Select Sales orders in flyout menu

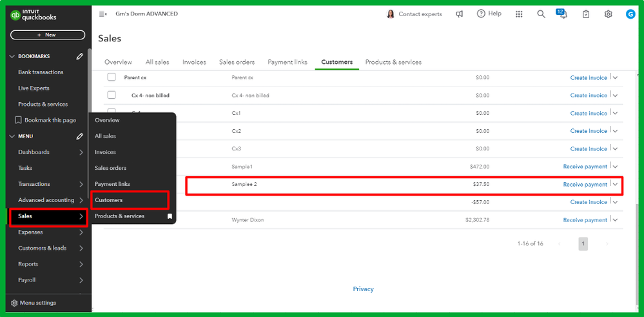[110, 168]
